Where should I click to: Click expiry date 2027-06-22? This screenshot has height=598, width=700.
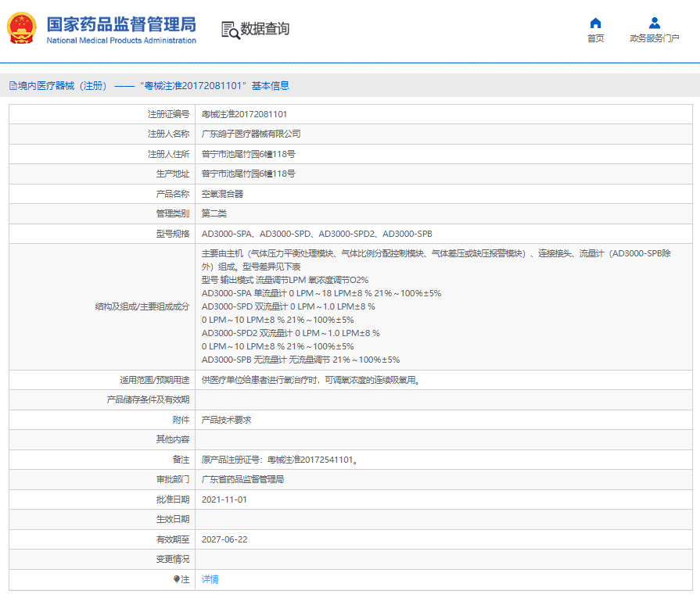click(224, 539)
